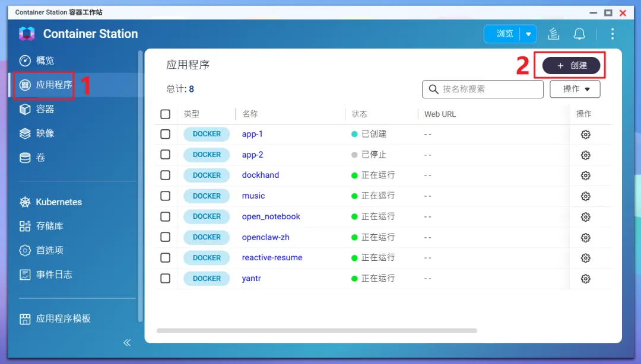641x364 pixels.
Task: Collapse the sidebar with double-chevron icon
Action: click(127, 343)
